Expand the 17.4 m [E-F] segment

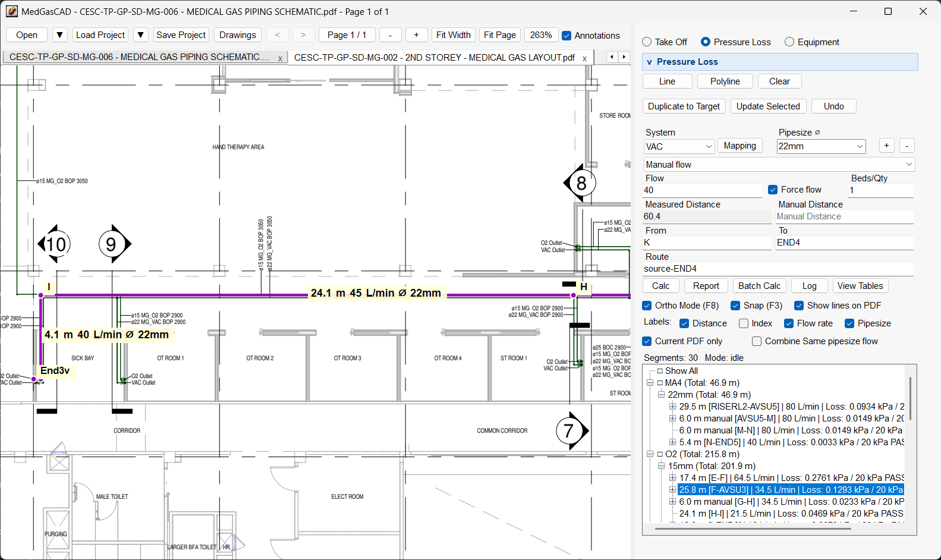coord(672,478)
